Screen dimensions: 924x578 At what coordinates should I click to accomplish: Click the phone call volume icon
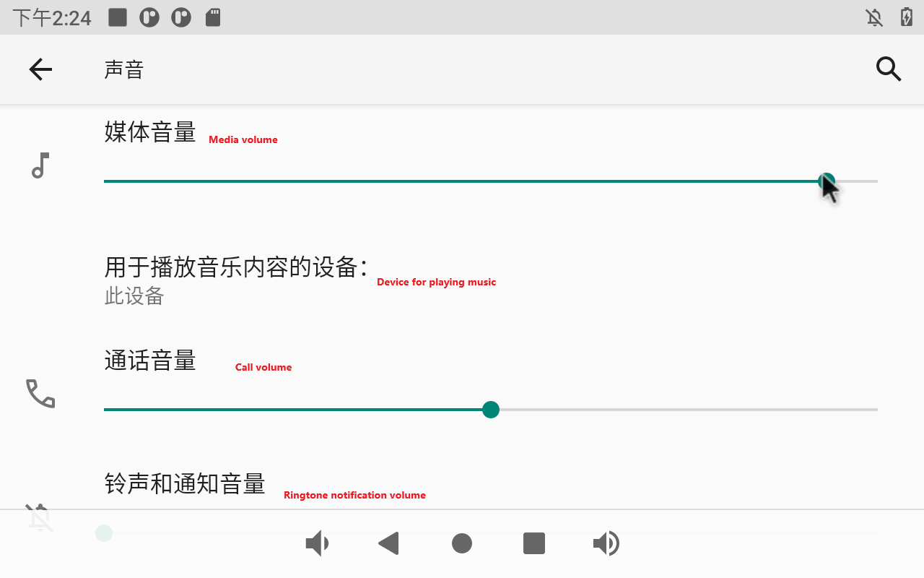click(x=40, y=394)
